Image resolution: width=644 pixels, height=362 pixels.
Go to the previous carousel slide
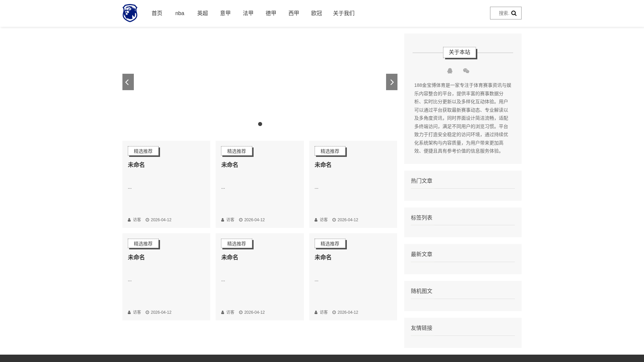tap(128, 82)
